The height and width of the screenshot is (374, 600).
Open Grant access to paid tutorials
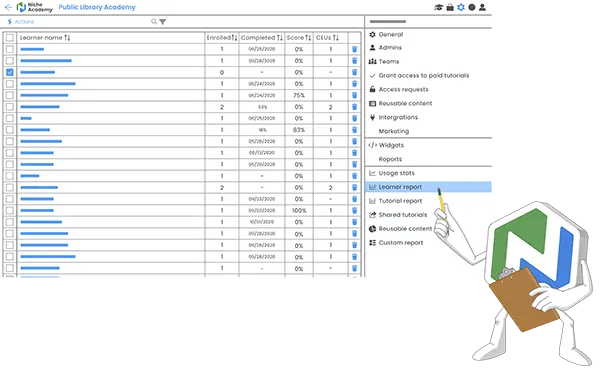(424, 75)
